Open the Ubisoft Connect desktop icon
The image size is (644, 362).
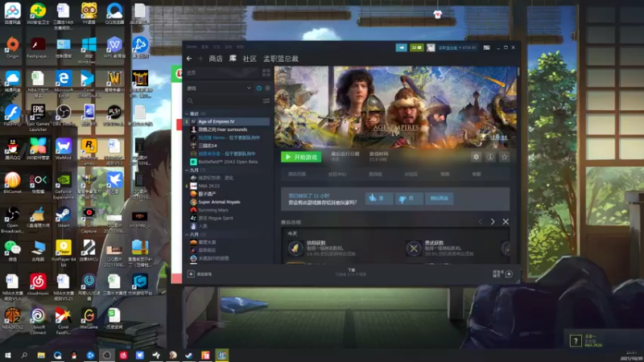pos(38,322)
